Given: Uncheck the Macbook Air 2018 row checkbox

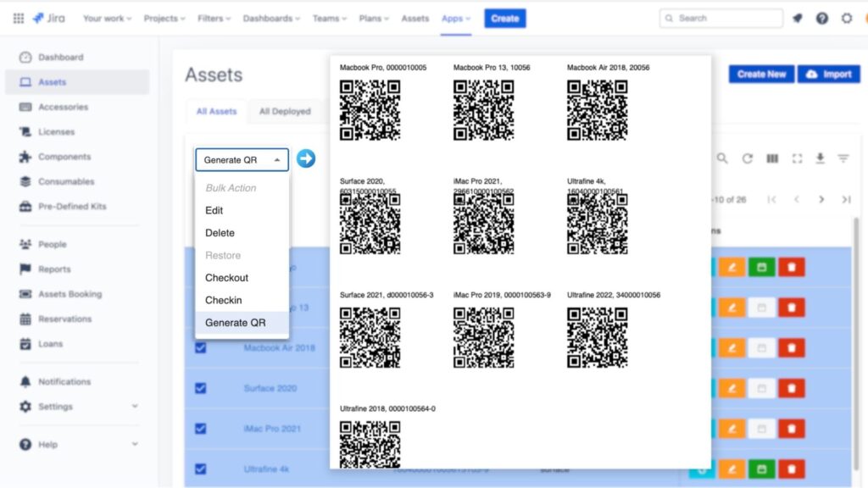Looking at the screenshot, I should [x=200, y=347].
